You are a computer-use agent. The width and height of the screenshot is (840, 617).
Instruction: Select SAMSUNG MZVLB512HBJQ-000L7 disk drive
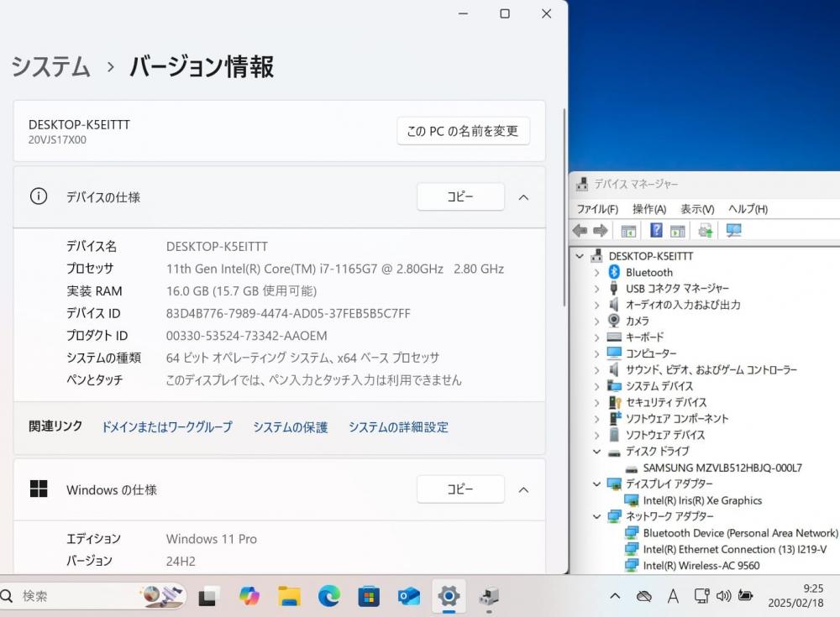722,468
